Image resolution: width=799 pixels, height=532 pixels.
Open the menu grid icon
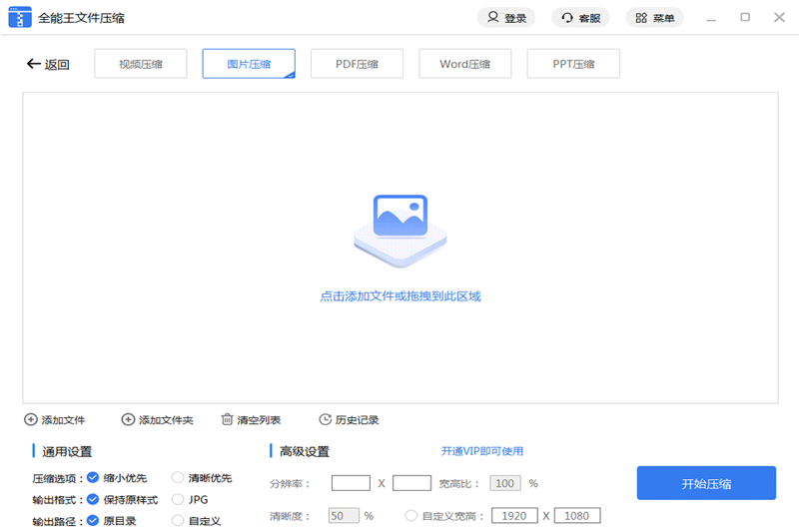tap(641, 18)
